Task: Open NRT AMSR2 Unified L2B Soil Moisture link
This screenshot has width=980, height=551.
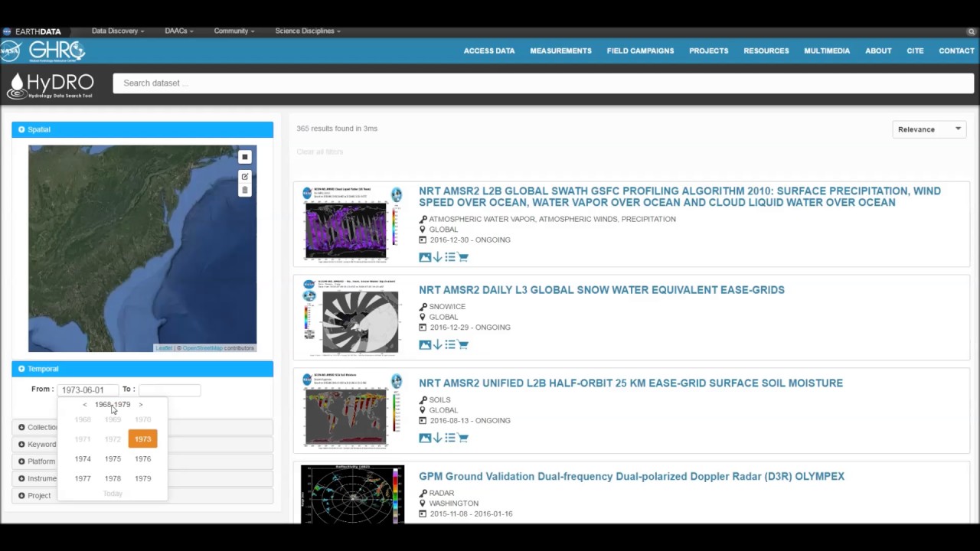Action: tap(631, 383)
